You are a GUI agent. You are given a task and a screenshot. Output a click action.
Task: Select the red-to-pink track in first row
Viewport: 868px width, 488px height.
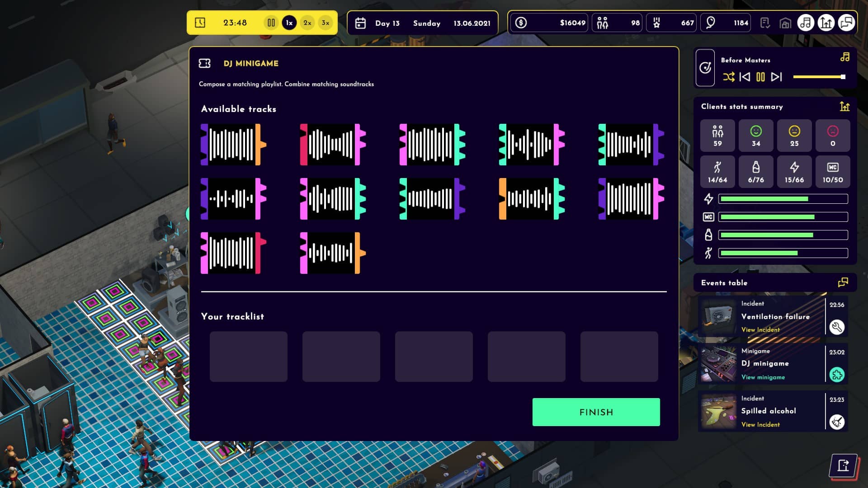coord(333,145)
